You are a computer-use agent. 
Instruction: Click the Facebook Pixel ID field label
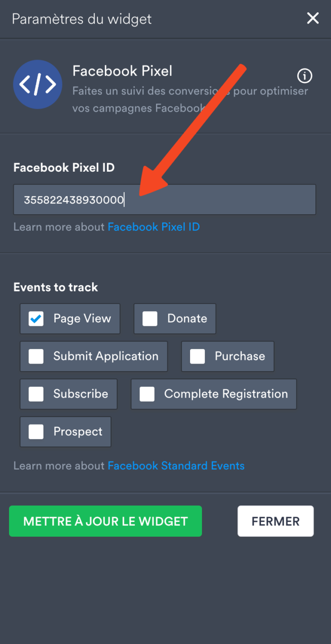pyautogui.click(x=64, y=167)
